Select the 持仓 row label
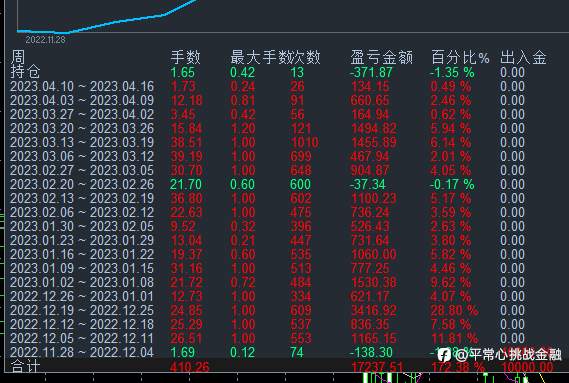The image size is (569, 383). pyautogui.click(x=25, y=72)
